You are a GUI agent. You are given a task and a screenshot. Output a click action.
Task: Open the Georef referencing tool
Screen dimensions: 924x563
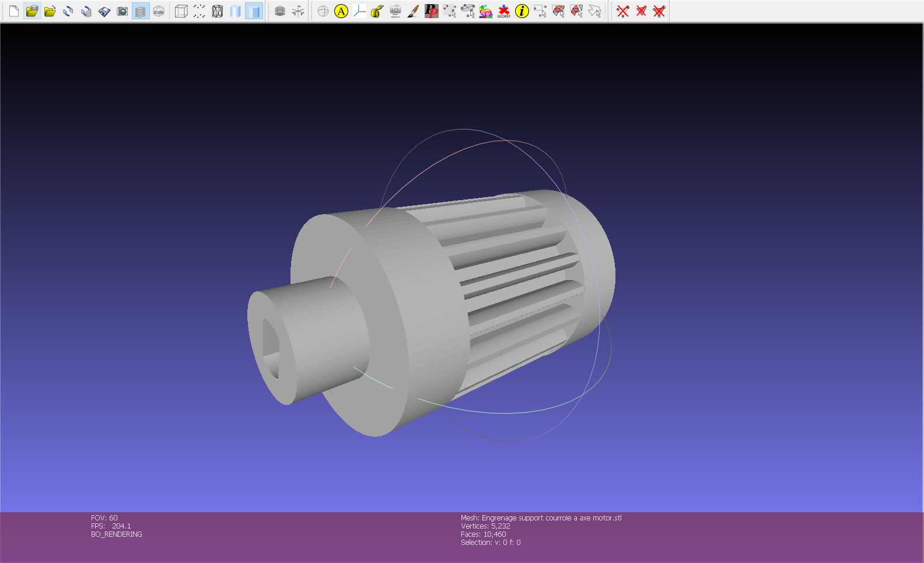pyautogui.click(x=504, y=11)
